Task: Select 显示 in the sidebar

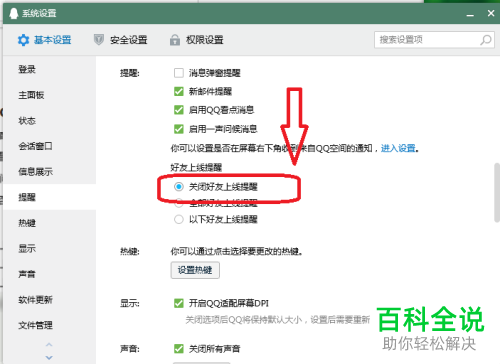Action: [49, 248]
